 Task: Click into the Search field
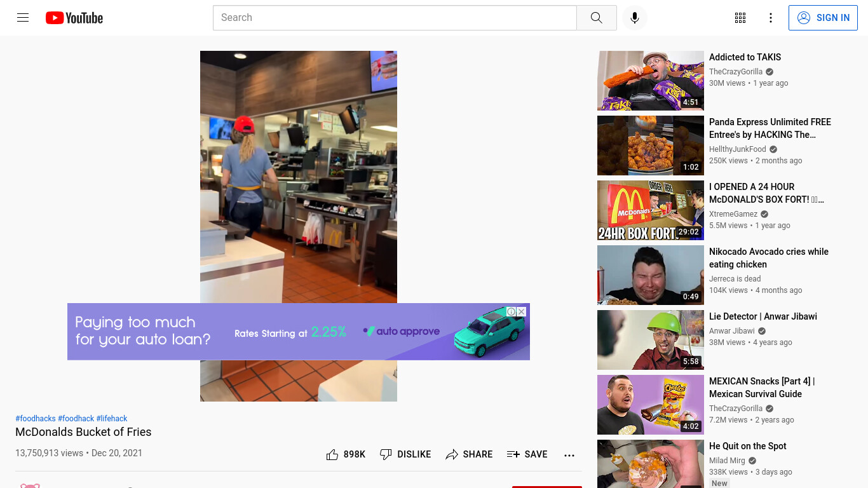[395, 18]
